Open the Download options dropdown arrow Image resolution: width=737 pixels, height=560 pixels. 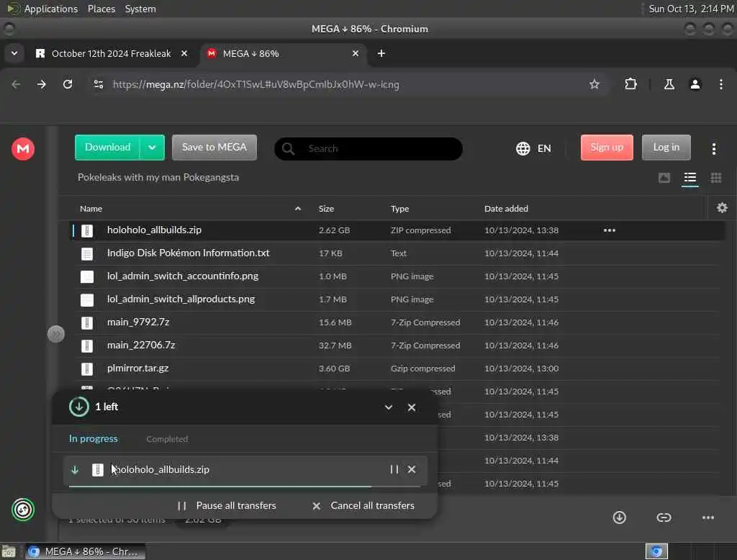click(152, 147)
